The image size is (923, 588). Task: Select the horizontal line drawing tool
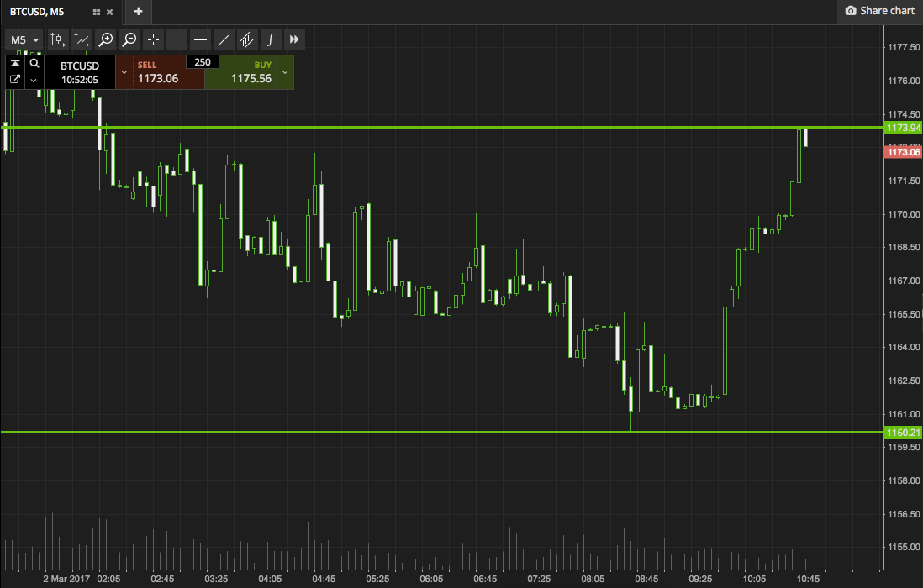coord(200,40)
